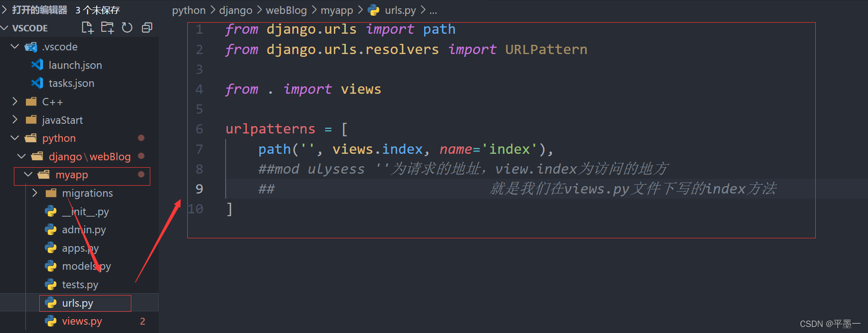Collapse the django\webBlog folder chevron

point(21,157)
